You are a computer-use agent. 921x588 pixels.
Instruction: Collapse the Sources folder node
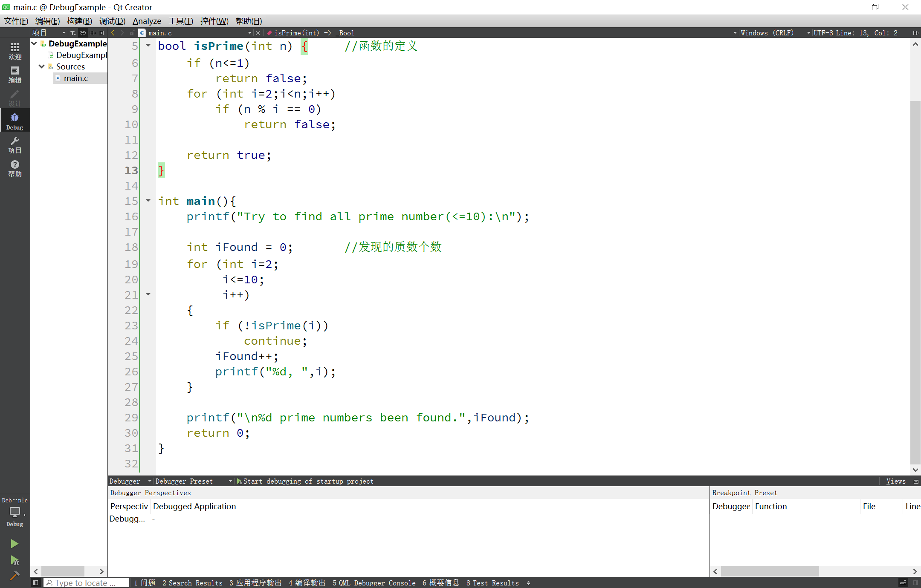click(x=42, y=66)
